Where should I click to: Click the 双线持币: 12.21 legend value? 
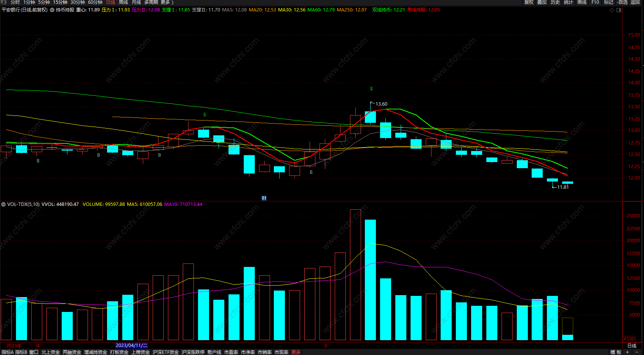(x=388, y=10)
